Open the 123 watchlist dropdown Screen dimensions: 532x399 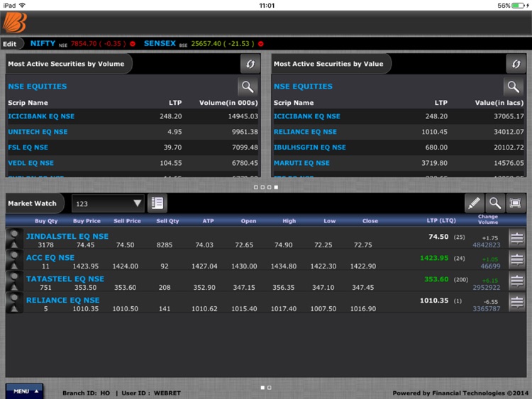pyautogui.click(x=108, y=203)
